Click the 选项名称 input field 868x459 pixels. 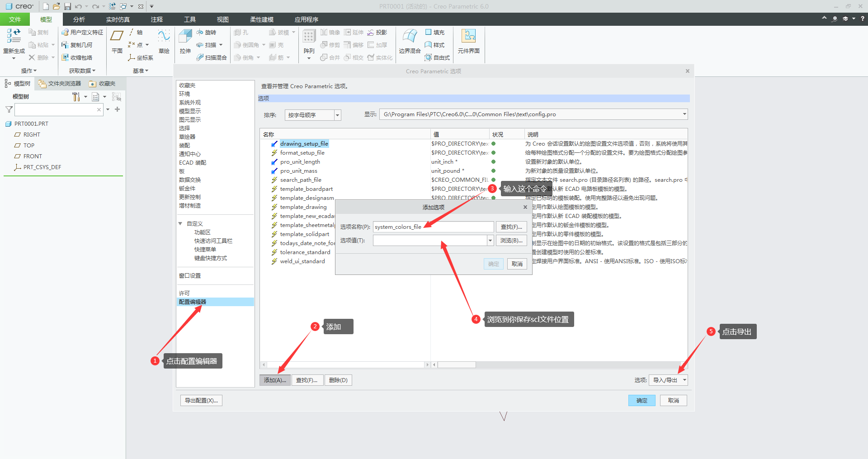[x=434, y=227]
